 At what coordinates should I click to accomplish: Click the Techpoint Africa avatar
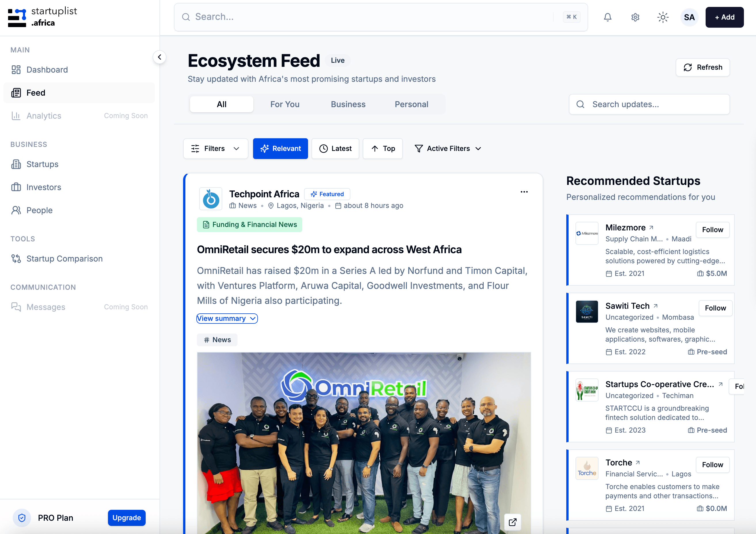tap(211, 199)
